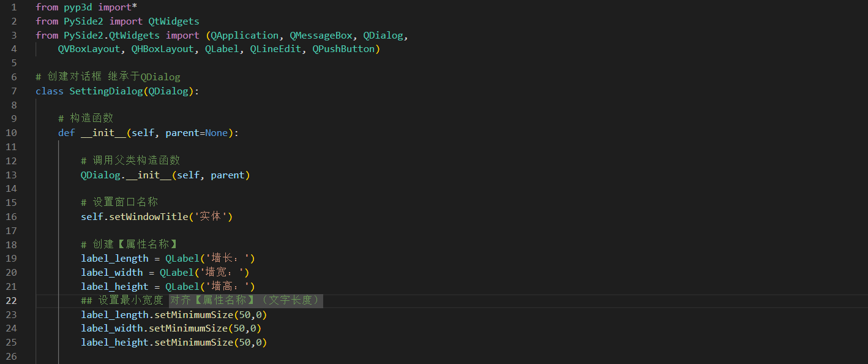Click line number 7 in the gutter

[x=13, y=91]
